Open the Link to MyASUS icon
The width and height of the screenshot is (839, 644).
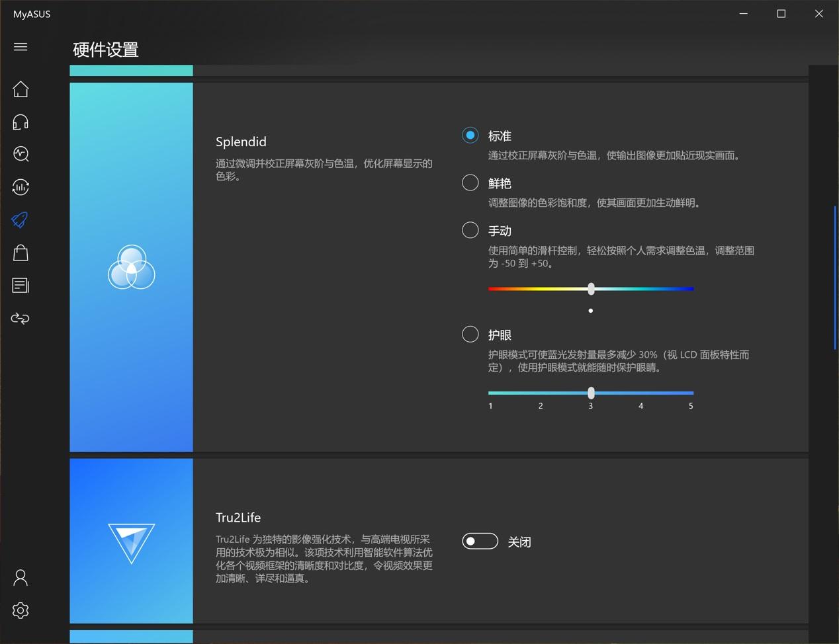coord(21,319)
